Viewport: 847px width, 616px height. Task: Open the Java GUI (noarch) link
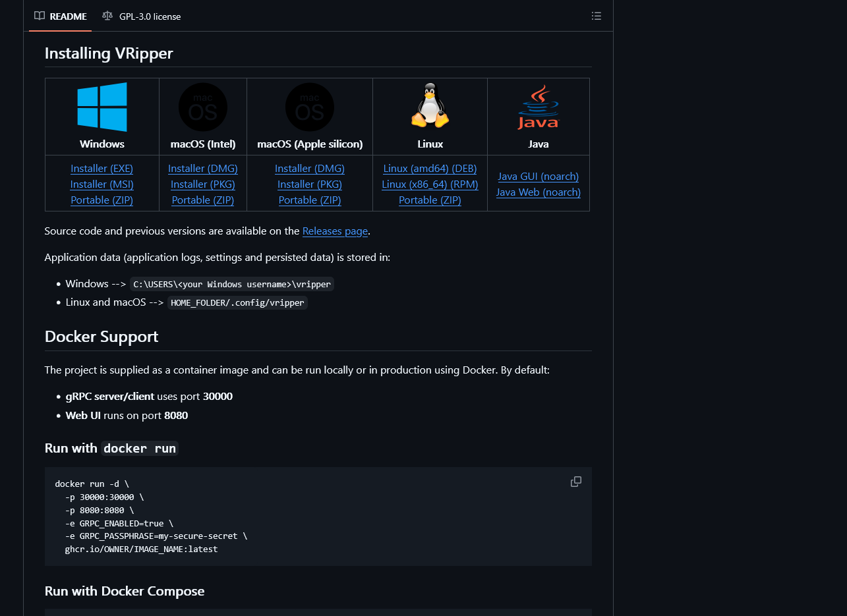pyautogui.click(x=538, y=177)
